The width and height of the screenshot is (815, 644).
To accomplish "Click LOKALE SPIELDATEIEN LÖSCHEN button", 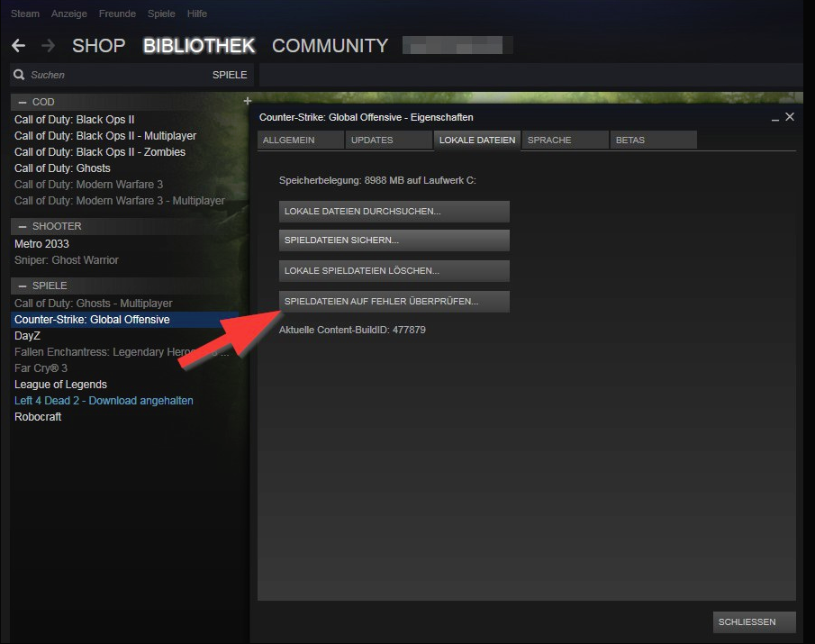I will (x=394, y=271).
